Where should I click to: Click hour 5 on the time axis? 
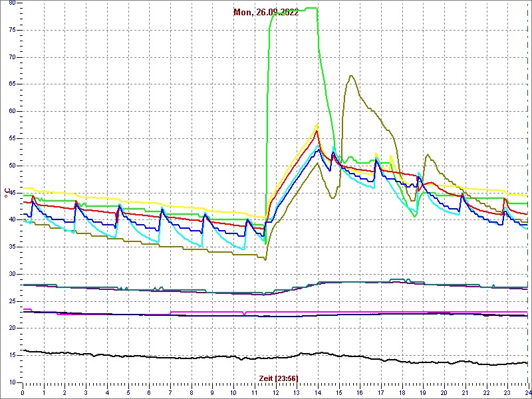[x=128, y=392]
